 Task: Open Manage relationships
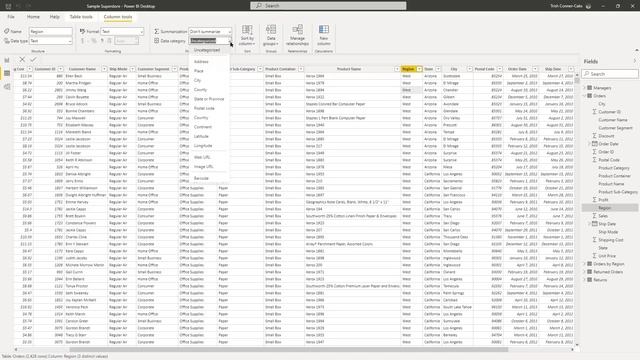coord(297,35)
